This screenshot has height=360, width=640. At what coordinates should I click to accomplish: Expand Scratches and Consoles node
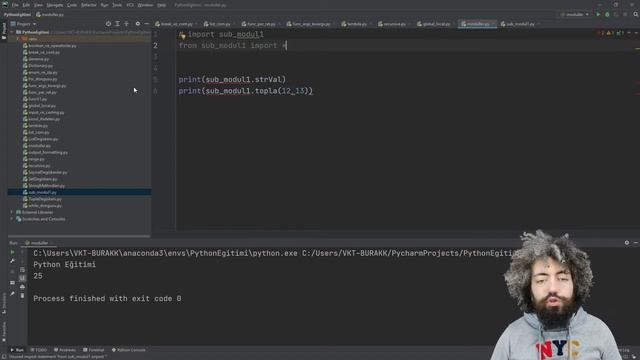pos(11,219)
